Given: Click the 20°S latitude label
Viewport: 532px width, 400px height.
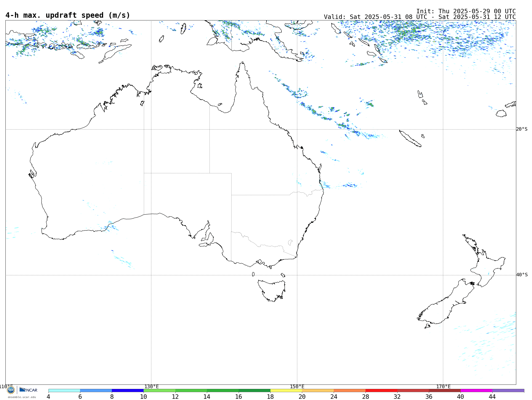Looking at the screenshot, I should (522, 129).
